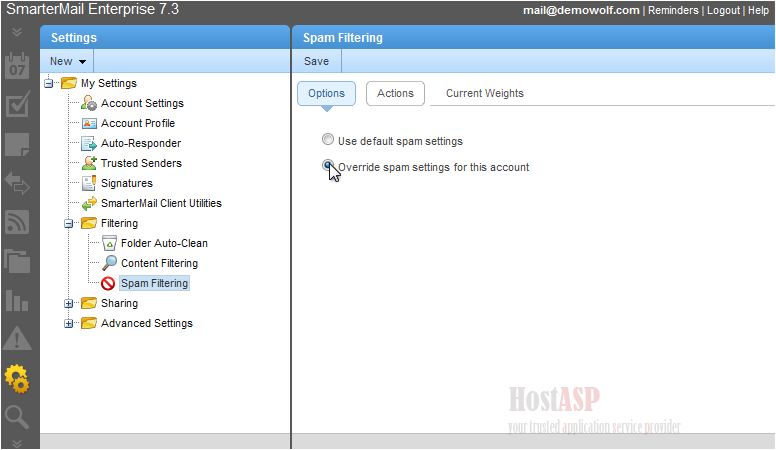Click the Account Profile card icon
This screenshot has height=450, width=776.
[89, 123]
